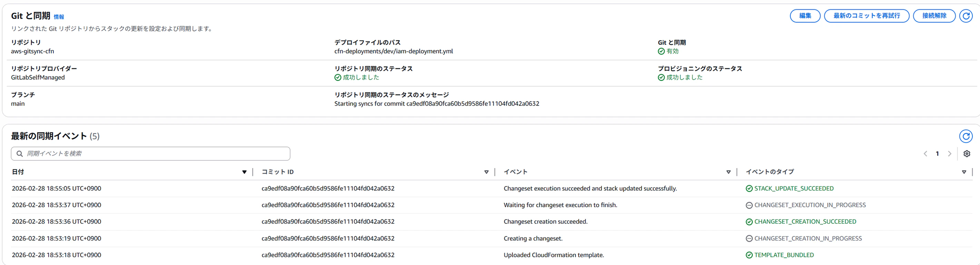The image size is (980, 265).
Task: Click CHANGESET_EXECUTION_IN_PROGRESS event type label
Action: (810, 205)
